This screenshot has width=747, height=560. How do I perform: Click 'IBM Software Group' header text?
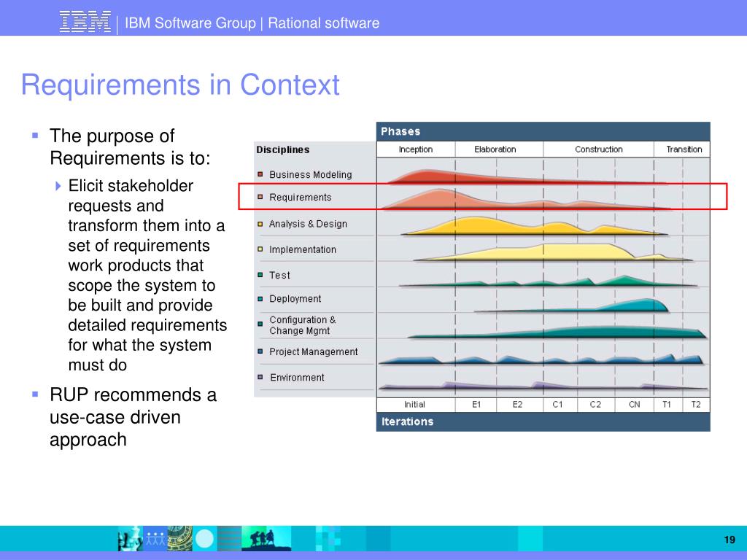click(x=190, y=23)
